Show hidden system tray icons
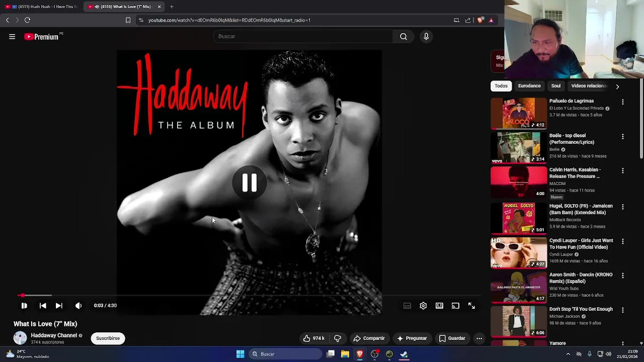 click(568, 354)
